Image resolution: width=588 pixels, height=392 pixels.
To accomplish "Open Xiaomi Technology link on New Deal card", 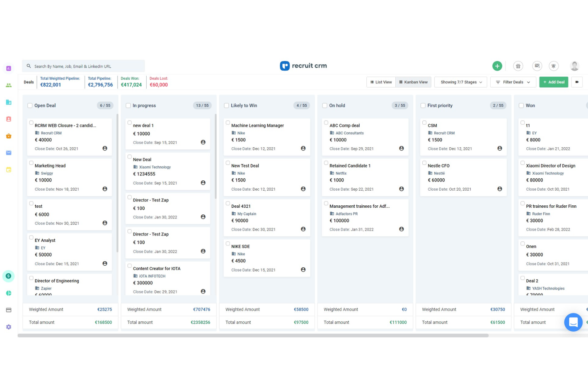I will [155, 167].
